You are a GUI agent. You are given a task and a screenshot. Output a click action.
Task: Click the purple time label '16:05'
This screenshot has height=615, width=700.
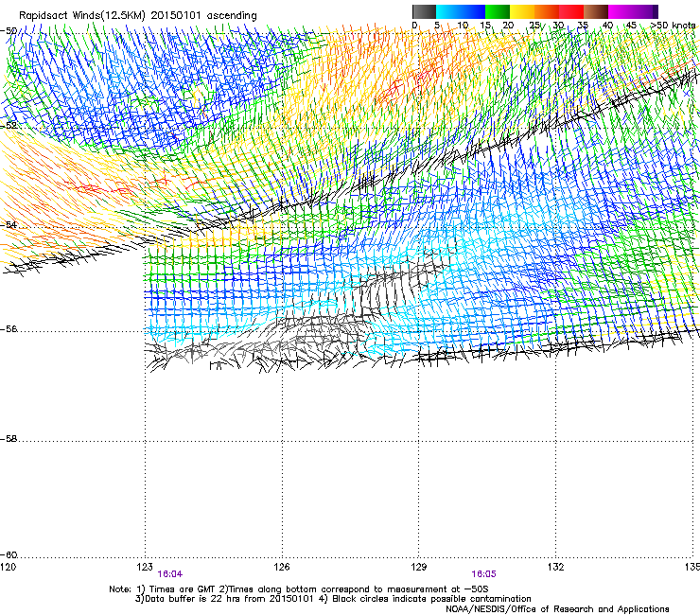pos(483,574)
